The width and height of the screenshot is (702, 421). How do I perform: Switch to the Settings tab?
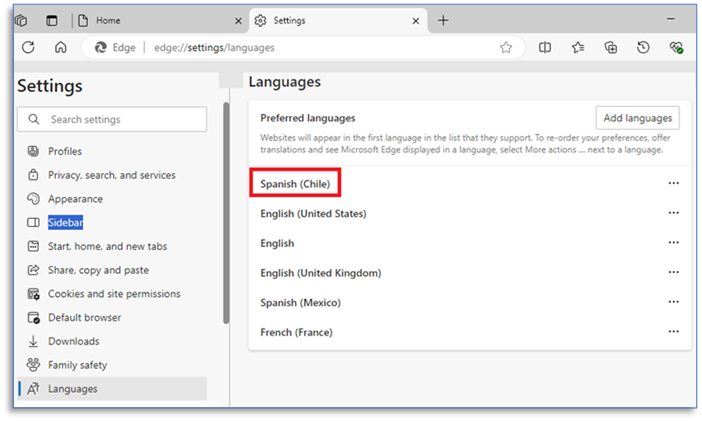point(338,20)
